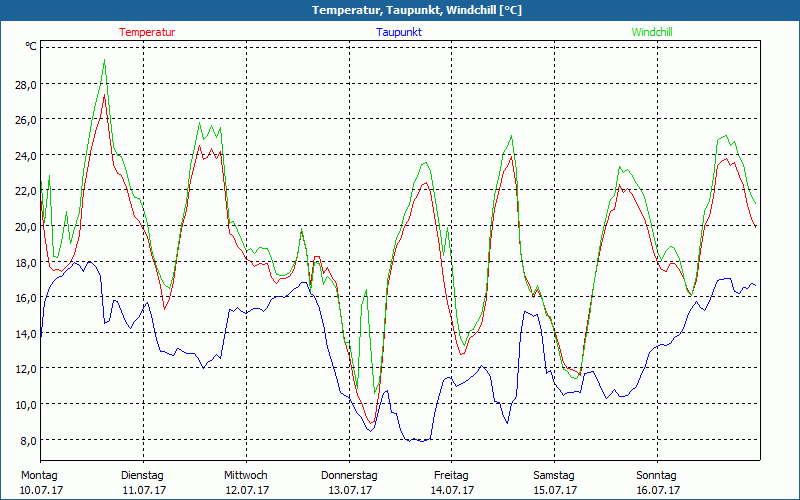Image resolution: width=800 pixels, height=500 pixels.
Task: Click the Samstag day label
Action: coord(554,475)
